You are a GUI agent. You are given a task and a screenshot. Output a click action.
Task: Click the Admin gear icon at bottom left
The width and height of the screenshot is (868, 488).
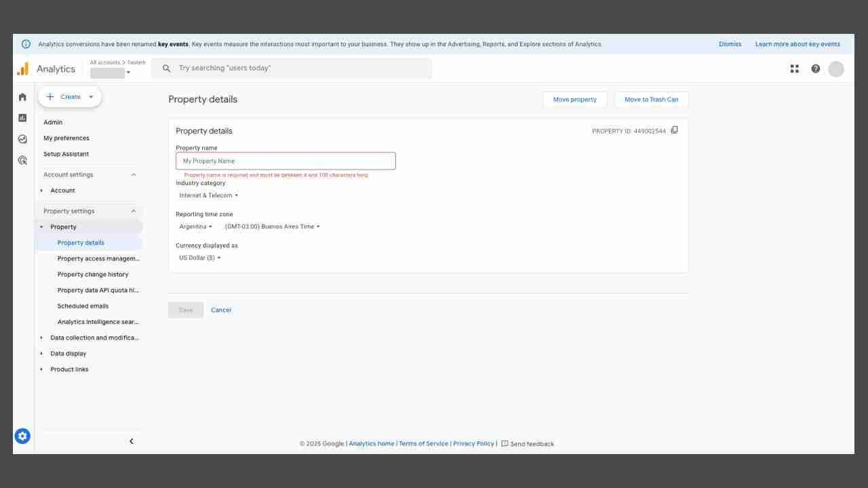22,436
